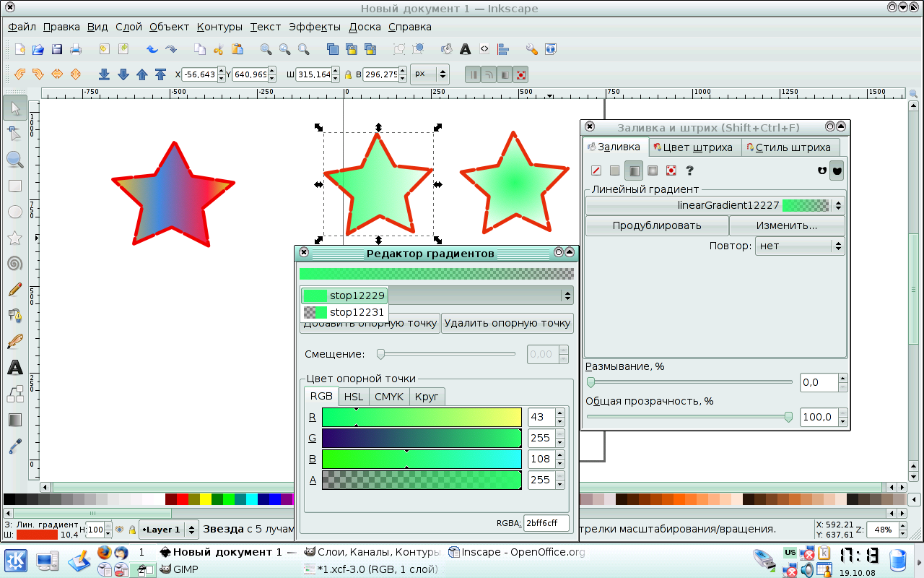This screenshot has height=578, width=924.
Task: Open the Layer 1 selector dropdown
Action: tap(169, 530)
